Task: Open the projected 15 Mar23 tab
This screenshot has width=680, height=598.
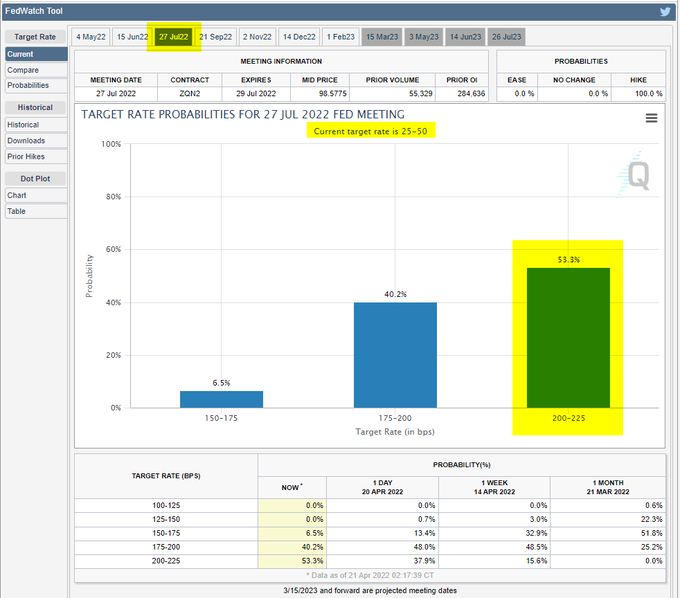Action: click(x=382, y=37)
